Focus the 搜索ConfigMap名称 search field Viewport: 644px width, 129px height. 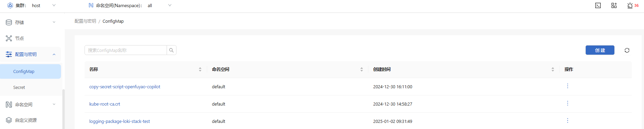point(126,50)
